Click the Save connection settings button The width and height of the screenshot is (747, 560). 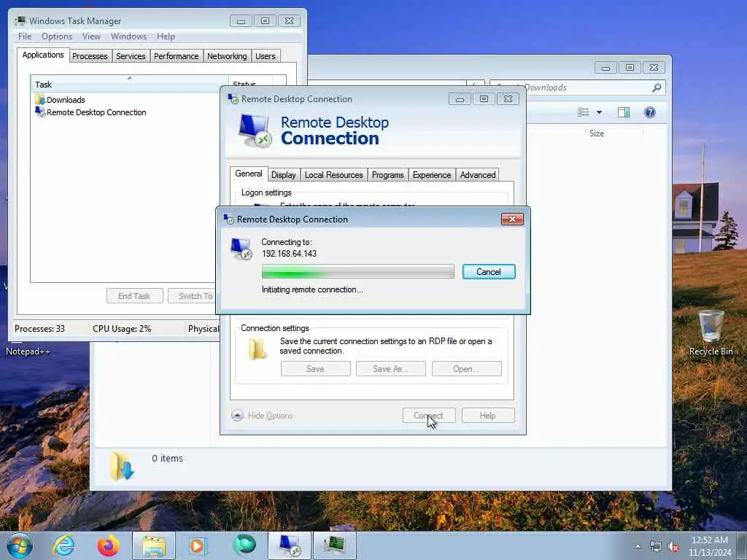[x=315, y=368]
